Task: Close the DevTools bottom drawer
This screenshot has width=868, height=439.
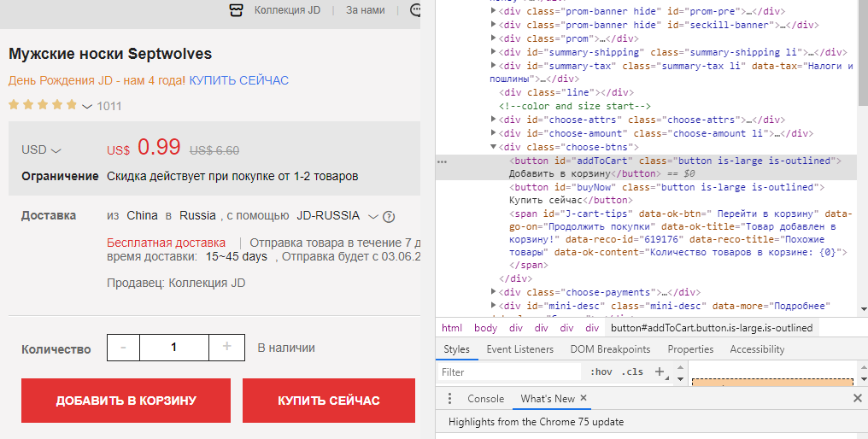Action: click(858, 398)
